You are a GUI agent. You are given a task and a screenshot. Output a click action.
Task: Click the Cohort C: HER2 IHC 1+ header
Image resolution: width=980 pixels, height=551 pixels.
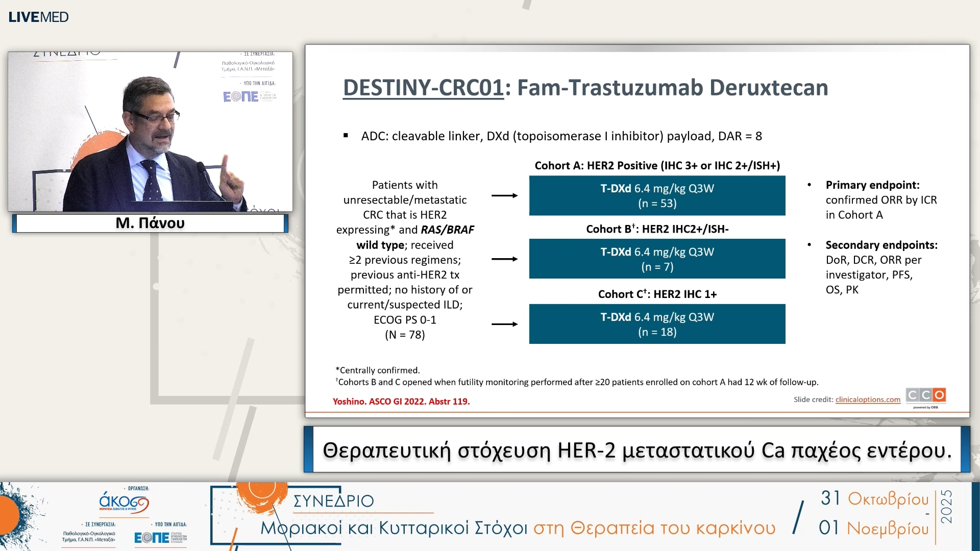click(x=657, y=294)
